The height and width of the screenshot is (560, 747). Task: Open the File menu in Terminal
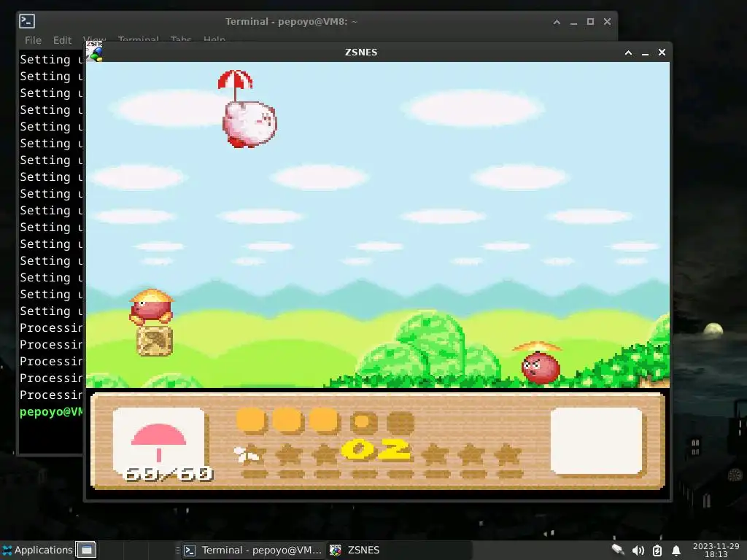point(33,40)
